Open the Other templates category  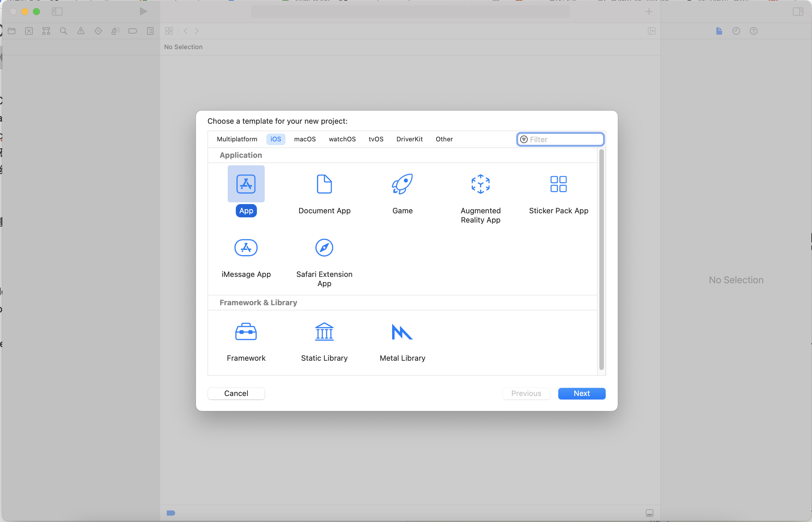[444, 139]
